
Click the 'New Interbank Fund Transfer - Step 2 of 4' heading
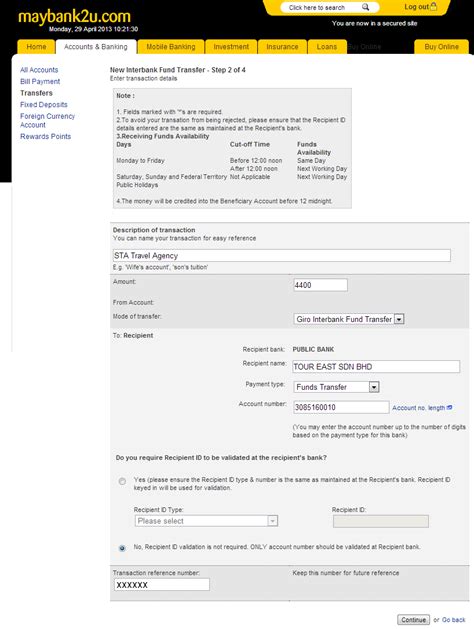pyautogui.click(x=178, y=70)
